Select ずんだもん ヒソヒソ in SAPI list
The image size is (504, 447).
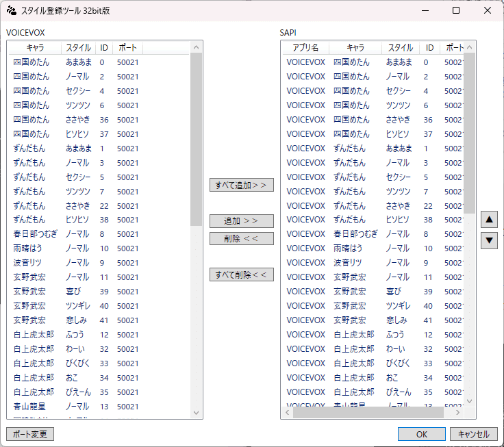(373, 220)
